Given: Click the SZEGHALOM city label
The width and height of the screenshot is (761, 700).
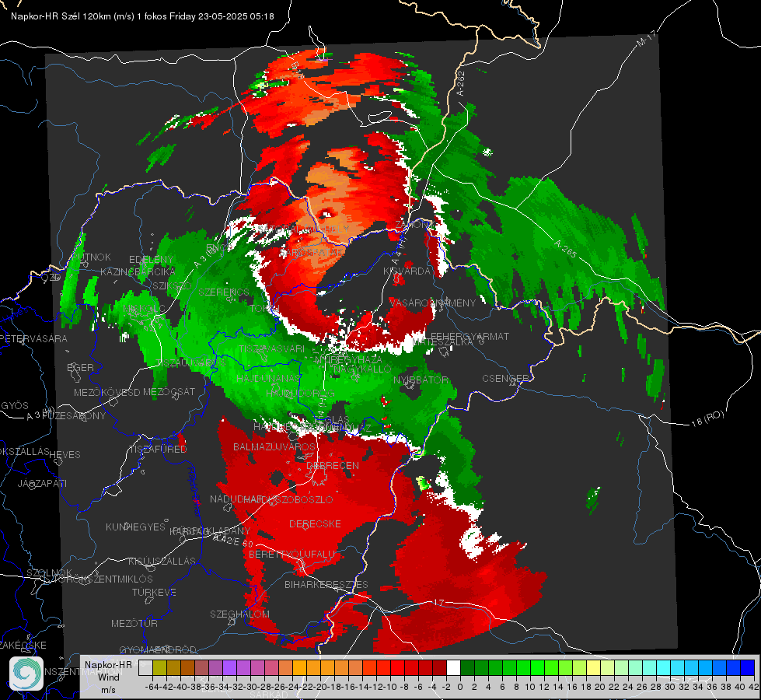Looking at the screenshot, I should (239, 614).
